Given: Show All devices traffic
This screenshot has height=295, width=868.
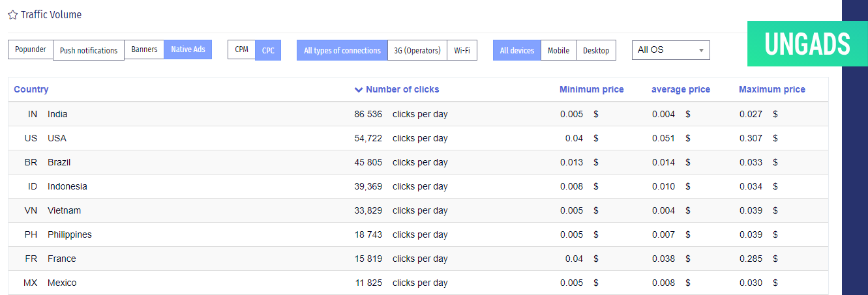Looking at the screenshot, I should click(x=517, y=50).
